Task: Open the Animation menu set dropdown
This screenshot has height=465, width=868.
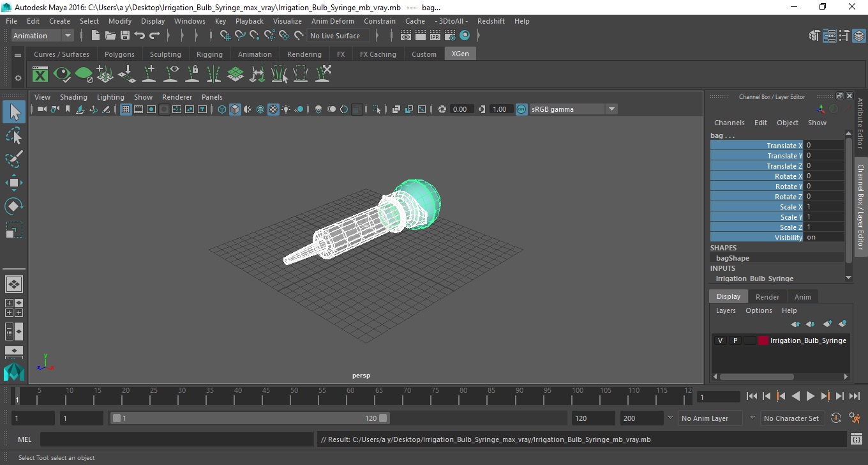Action: tap(43, 36)
